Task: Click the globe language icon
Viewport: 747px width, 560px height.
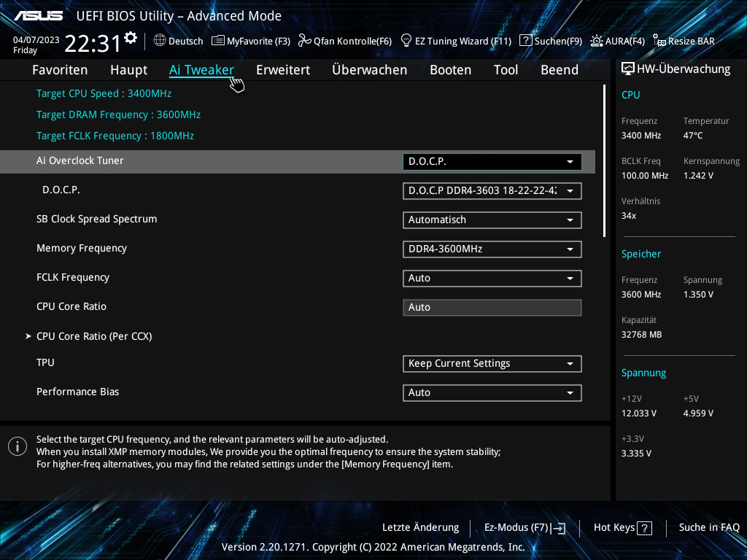Action: 160,41
